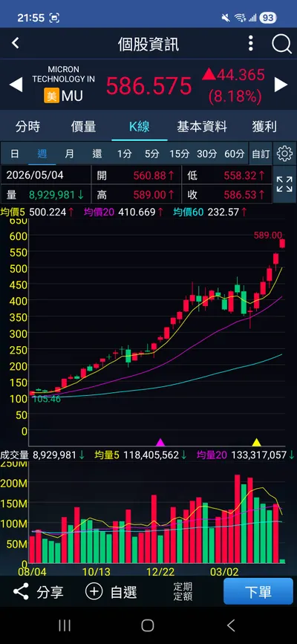Select the K線 tab
Viewport: 297px width, 644px height.
[x=140, y=126]
